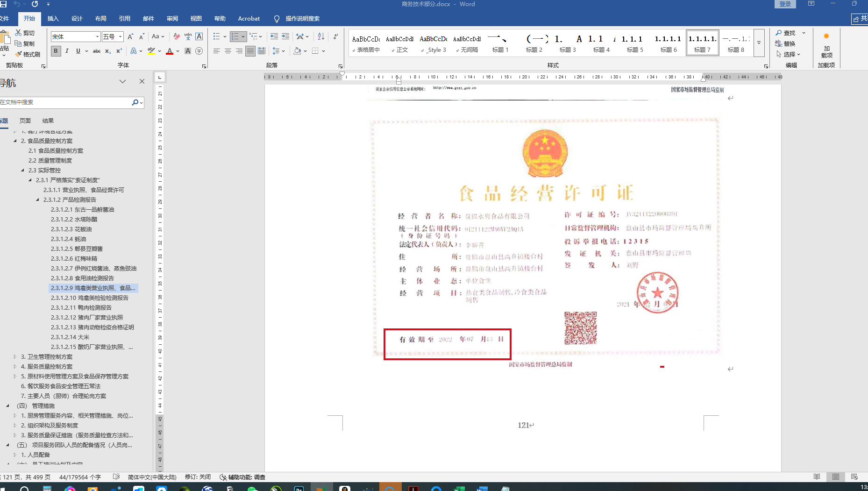Screen dimensions: 868x491
Task: Apply red font color
Action: [x=170, y=51]
